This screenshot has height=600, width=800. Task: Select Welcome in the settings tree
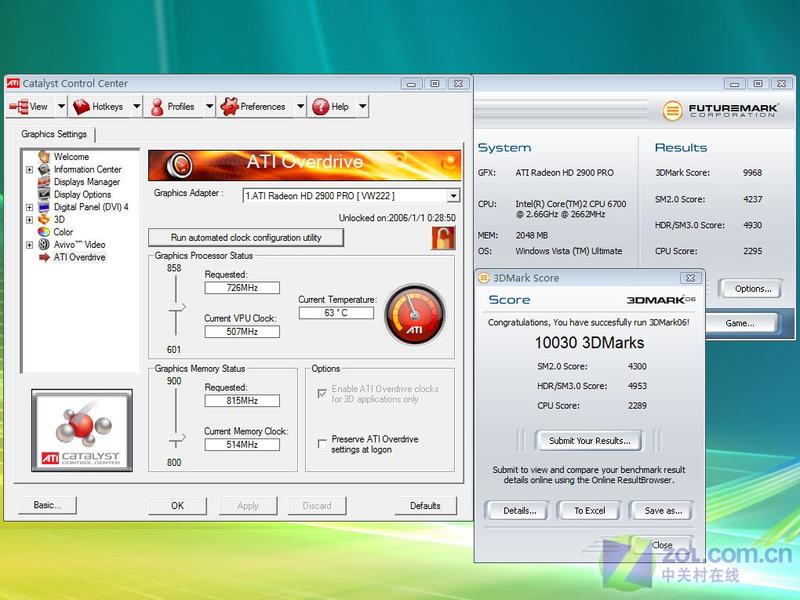(x=71, y=157)
